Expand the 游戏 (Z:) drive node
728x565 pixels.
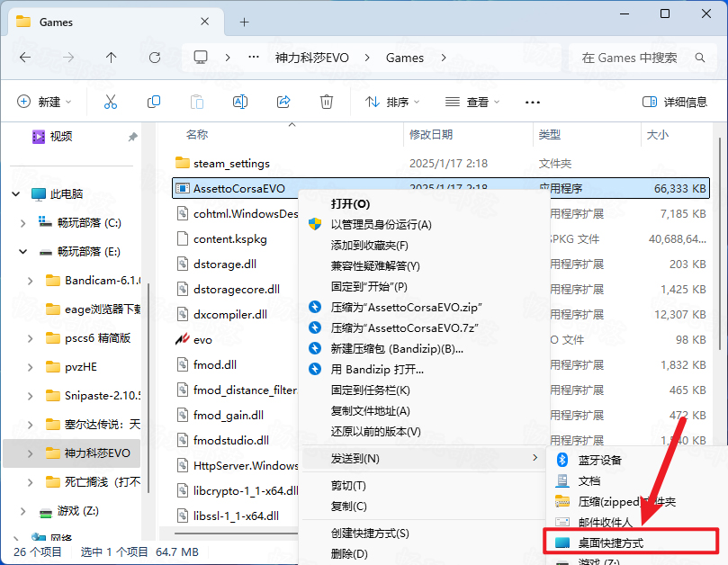click(22, 511)
